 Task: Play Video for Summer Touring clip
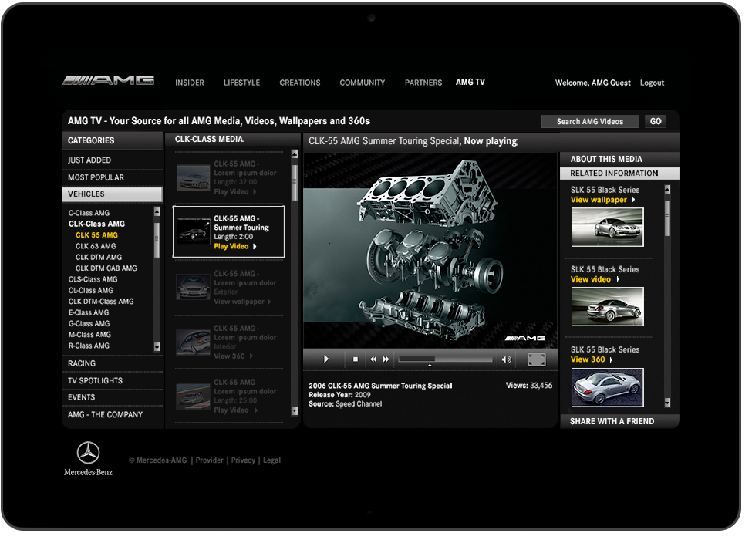(x=235, y=246)
